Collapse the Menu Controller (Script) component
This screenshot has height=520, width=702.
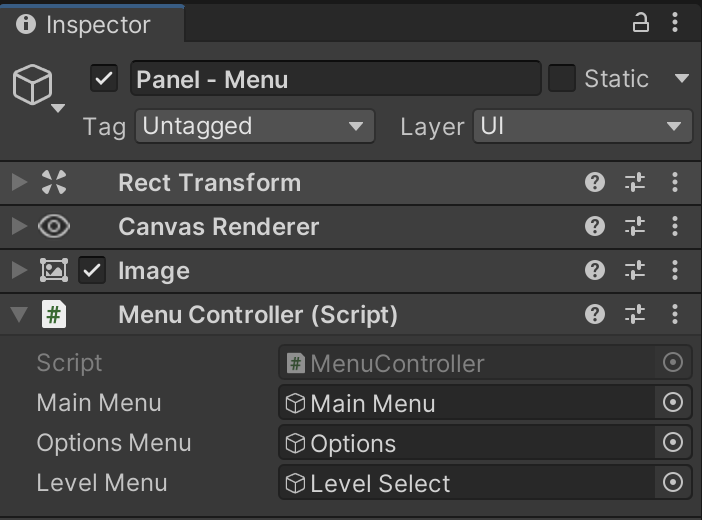[18, 315]
